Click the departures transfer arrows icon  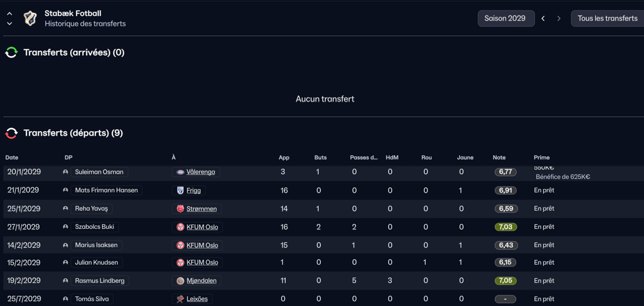pos(11,134)
